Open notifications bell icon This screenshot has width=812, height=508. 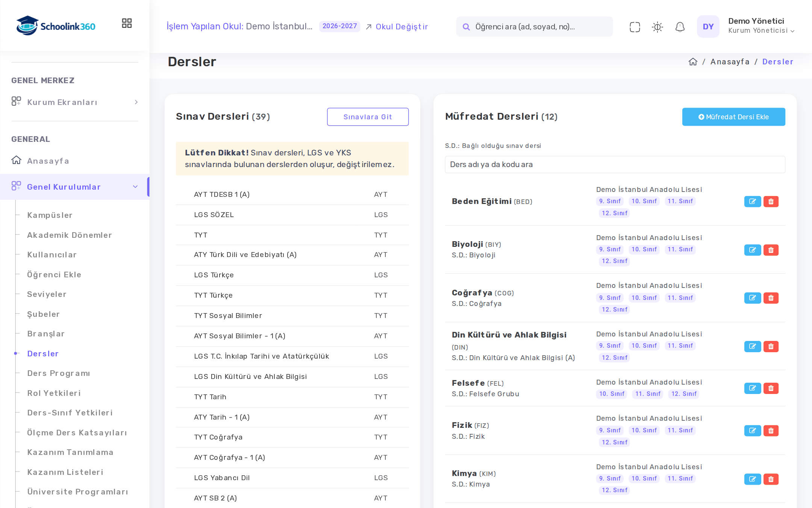680,27
